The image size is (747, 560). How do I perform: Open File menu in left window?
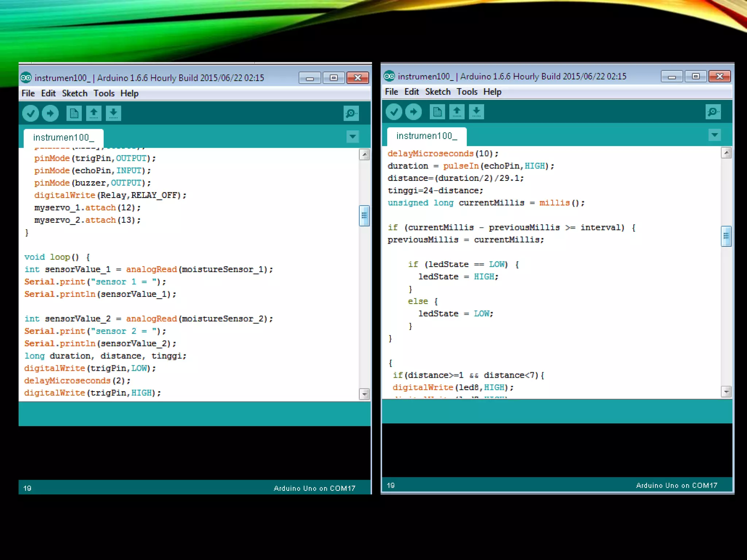coord(28,93)
